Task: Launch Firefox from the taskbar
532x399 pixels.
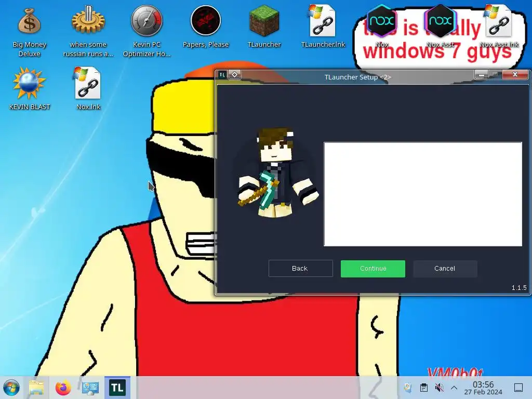Action: [x=63, y=388]
